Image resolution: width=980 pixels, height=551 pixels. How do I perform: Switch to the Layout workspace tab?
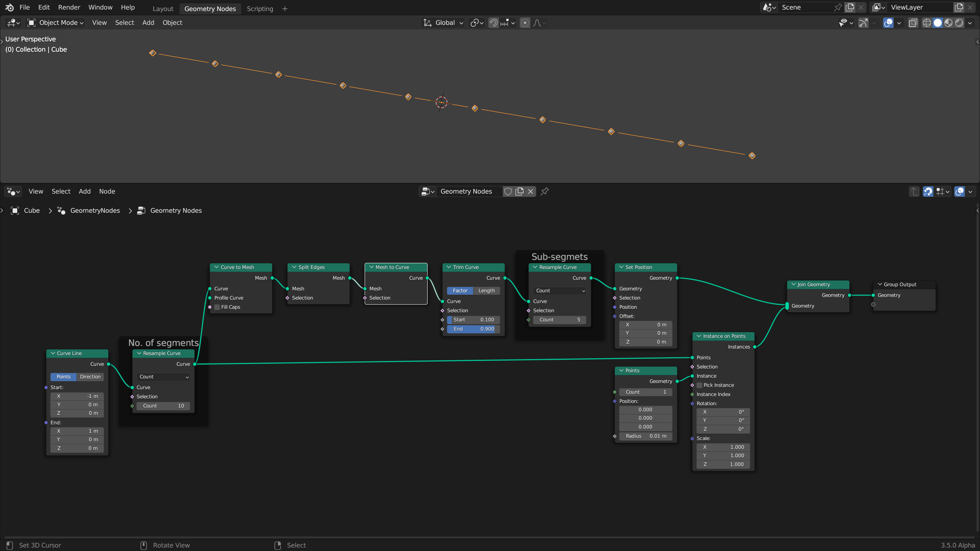(163, 8)
